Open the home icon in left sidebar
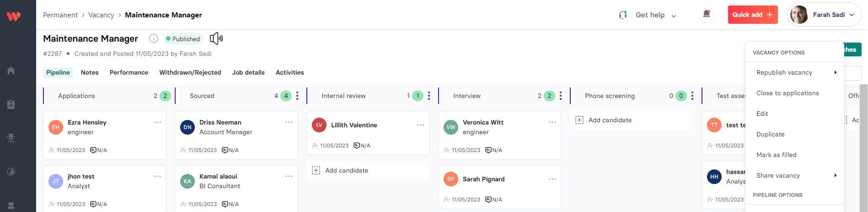Screen dimensions: 868x212 (11, 71)
